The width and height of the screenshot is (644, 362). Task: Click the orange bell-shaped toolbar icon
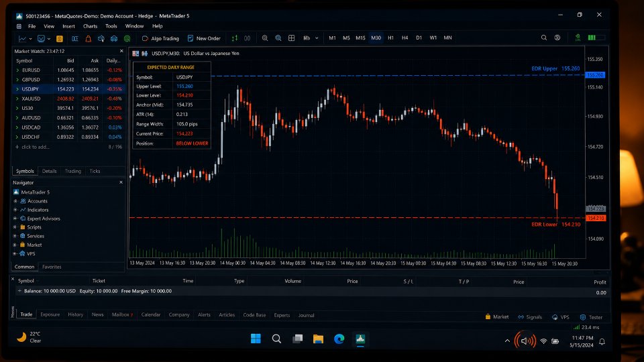(88, 39)
